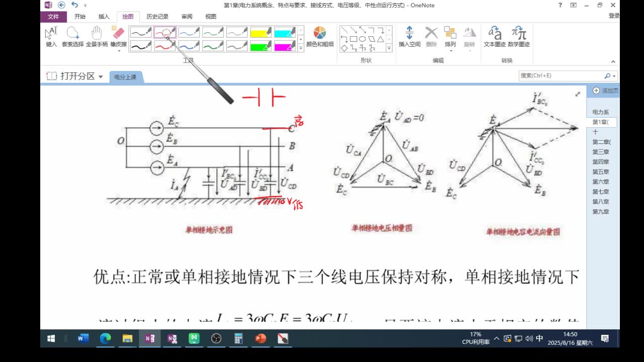The image size is (644, 362).
Task: Click the undo button in title bar
Action: click(x=74, y=5)
